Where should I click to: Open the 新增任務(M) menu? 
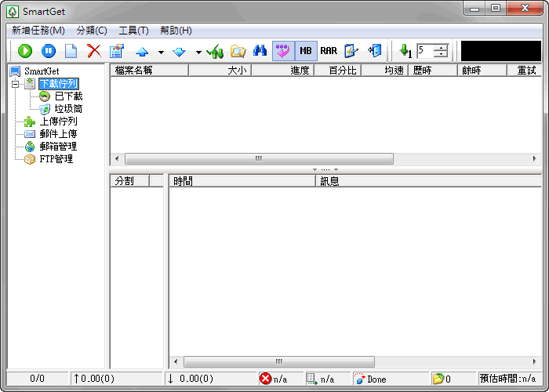38,31
